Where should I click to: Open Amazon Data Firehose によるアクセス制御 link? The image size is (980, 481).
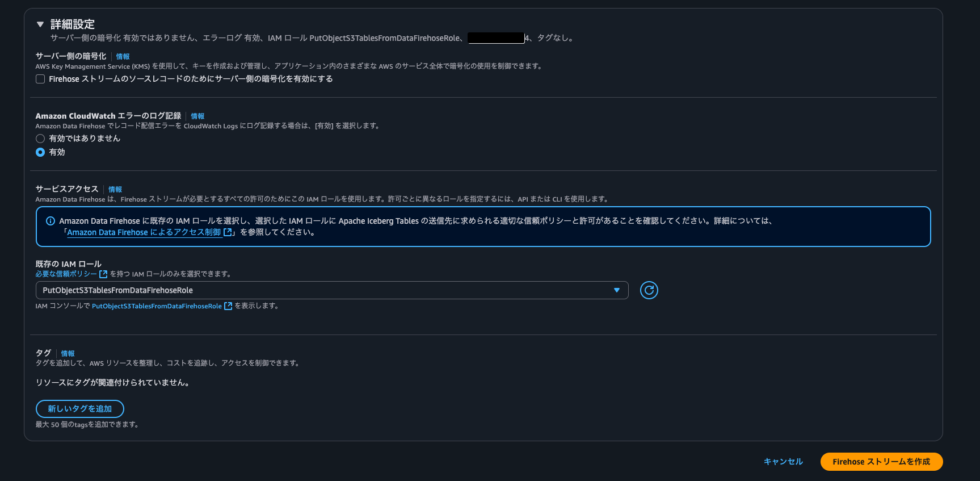(x=144, y=232)
